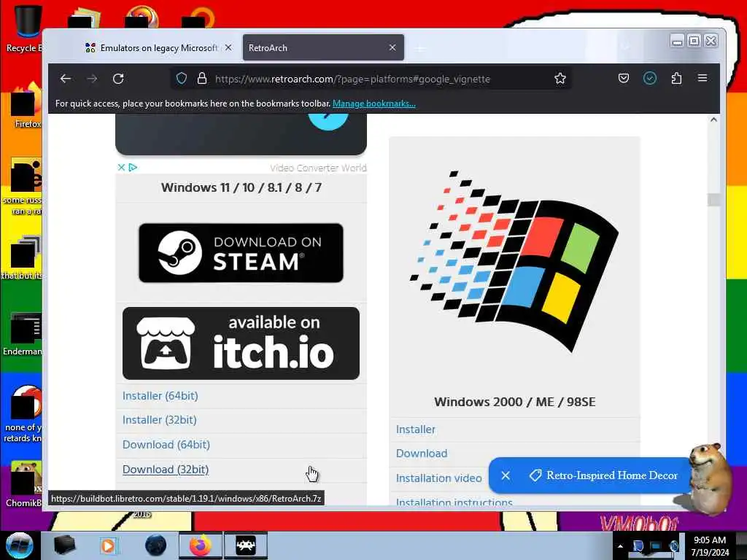The height and width of the screenshot is (560, 747).
Task: Close the Emulators on legacy Microsoft tab
Action: click(x=228, y=47)
